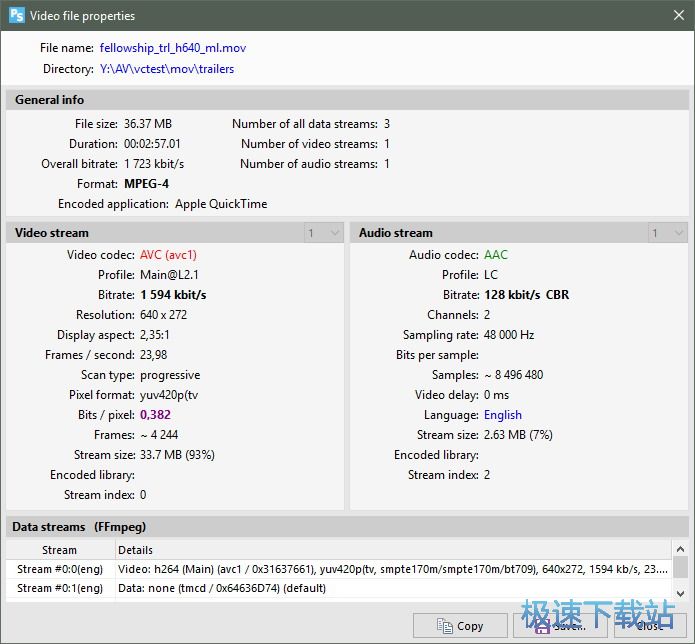Viewport: 695px width, 644px height.
Task: Click the audio bitrate 128 kbit/s CBR
Action: (x=527, y=295)
